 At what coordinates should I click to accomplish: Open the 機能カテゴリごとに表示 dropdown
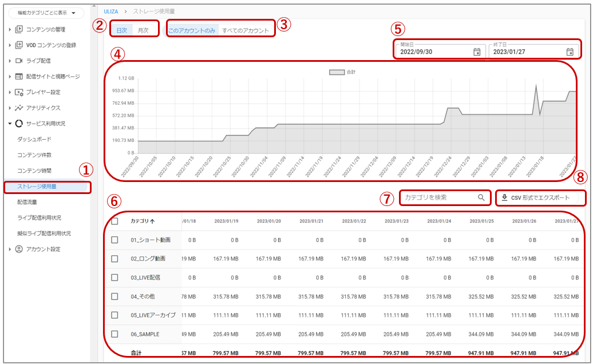click(x=46, y=13)
